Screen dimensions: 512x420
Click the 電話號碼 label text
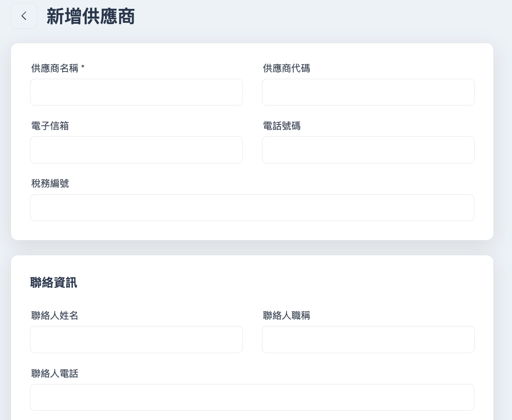pos(282,126)
